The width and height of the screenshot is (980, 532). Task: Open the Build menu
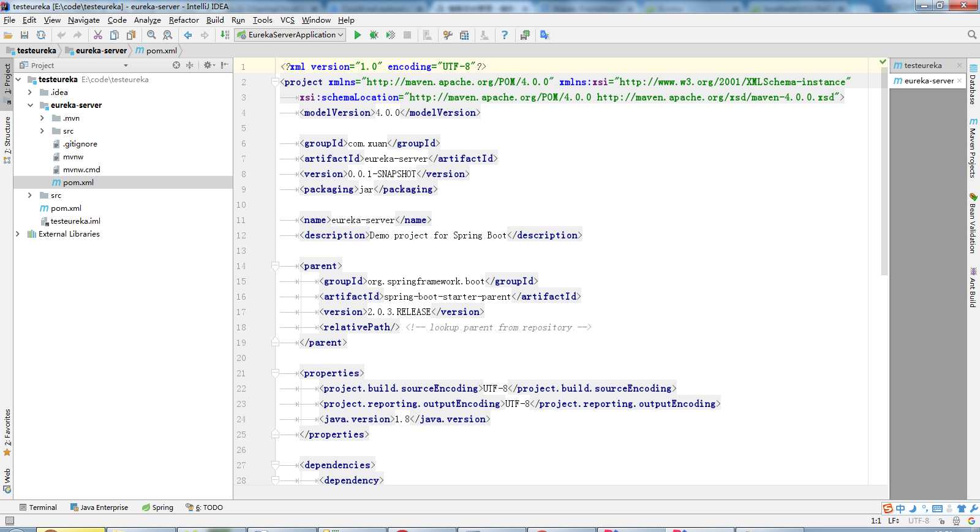pyautogui.click(x=215, y=20)
